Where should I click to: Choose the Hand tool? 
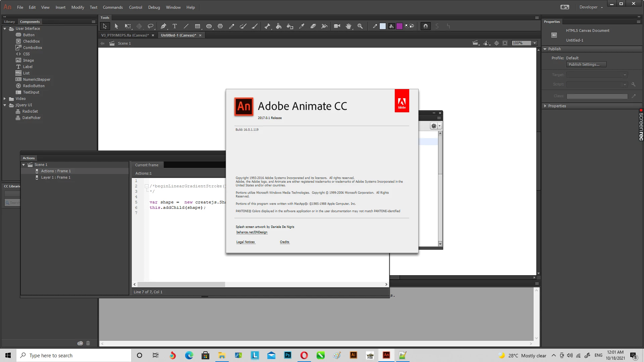click(x=348, y=26)
